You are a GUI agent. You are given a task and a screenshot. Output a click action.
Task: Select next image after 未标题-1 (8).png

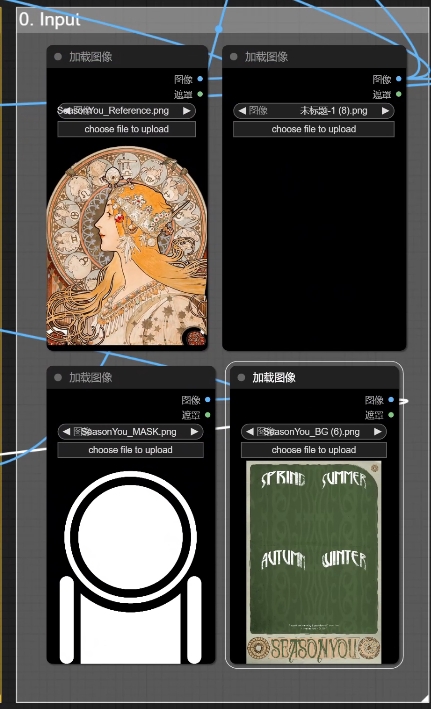385,111
